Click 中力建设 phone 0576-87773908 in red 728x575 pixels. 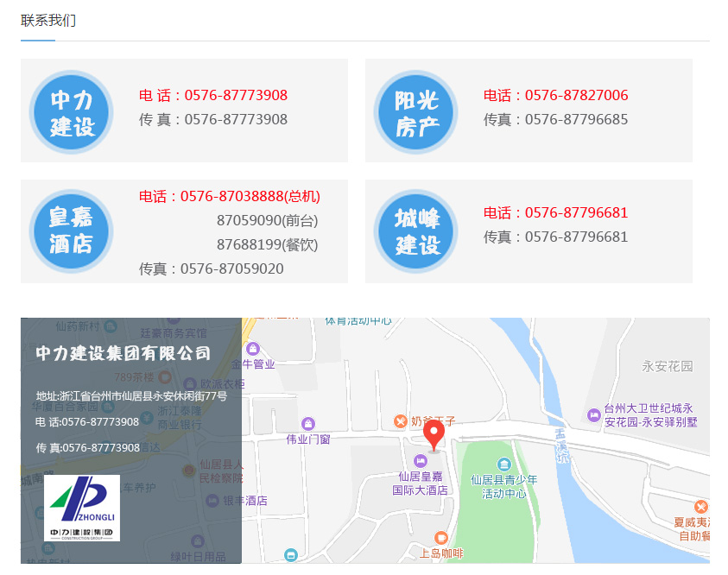213,95
